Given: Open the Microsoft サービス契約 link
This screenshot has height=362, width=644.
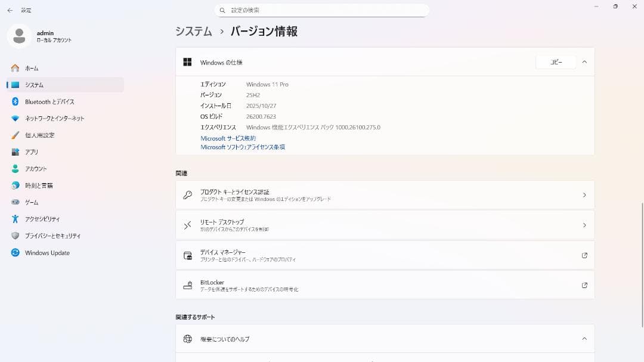Looking at the screenshot, I should click(227, 138).
